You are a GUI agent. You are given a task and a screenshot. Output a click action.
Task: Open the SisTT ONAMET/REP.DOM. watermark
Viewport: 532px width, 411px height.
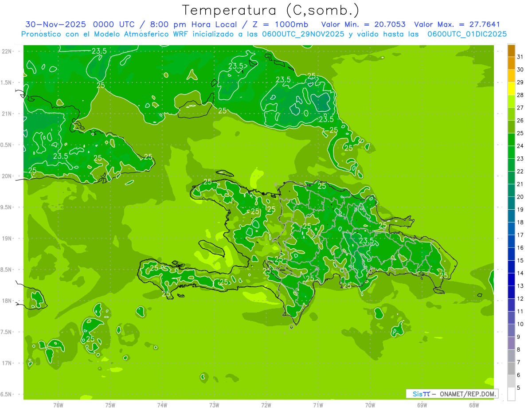click(x=452, y=394)
